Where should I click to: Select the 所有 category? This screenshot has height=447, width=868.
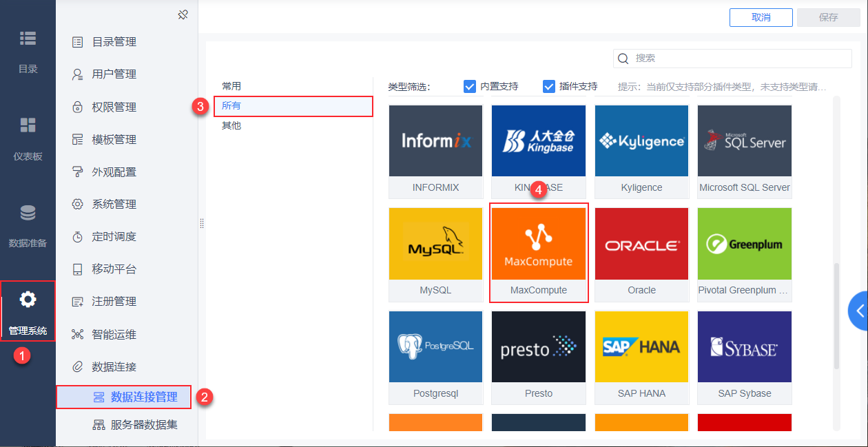point(293,106)
